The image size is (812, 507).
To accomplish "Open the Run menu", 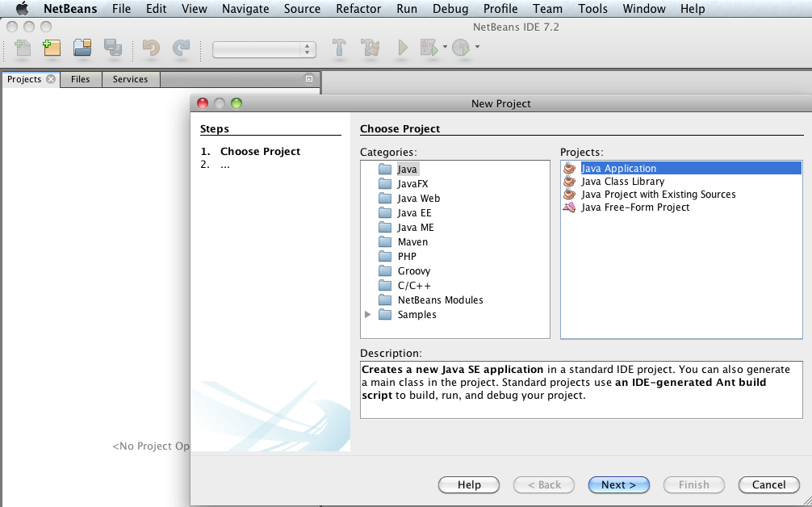I will point(407,9).
